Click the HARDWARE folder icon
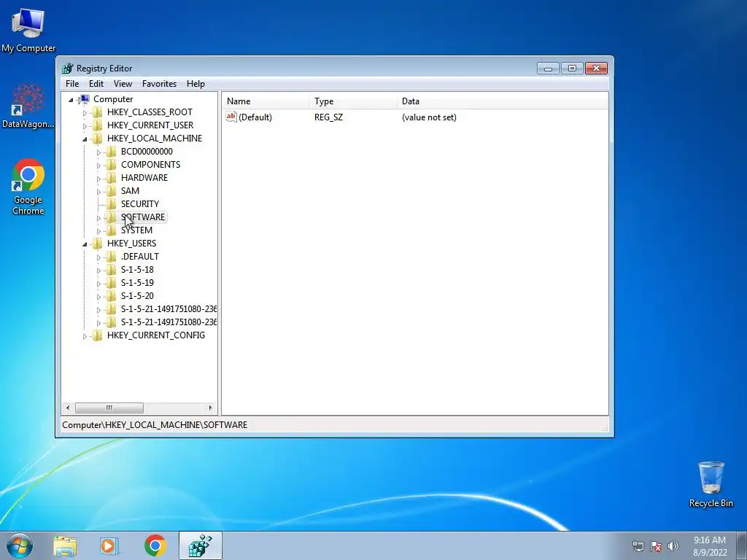The width and height of the screenshot is (747, 560). 111,178
